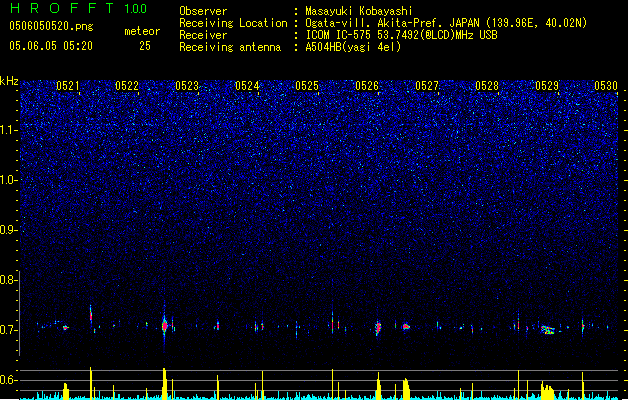Click the tall echo streak before 0522
This screenshot has width=629, height=400.
pyautogui.click(x=91, y=313)
